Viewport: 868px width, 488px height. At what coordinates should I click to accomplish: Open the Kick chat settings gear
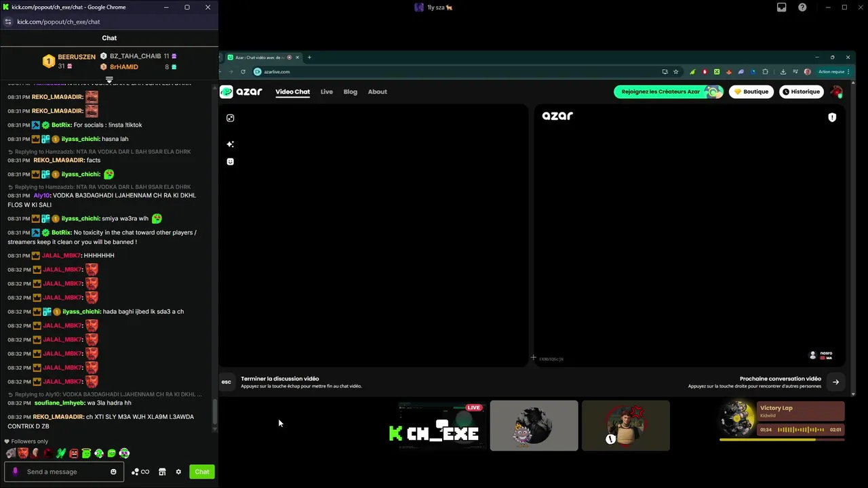178,472
